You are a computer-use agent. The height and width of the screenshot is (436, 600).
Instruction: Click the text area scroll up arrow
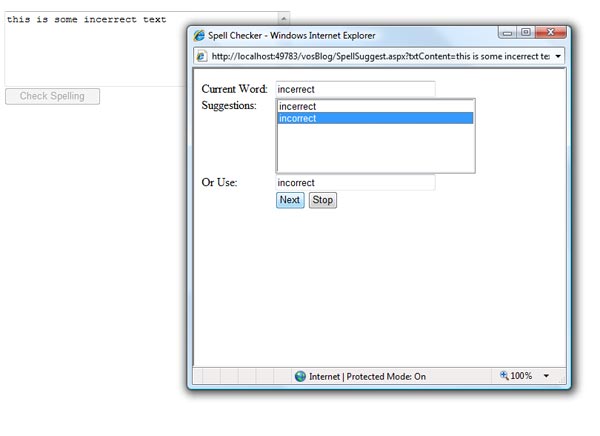(284, 18)
